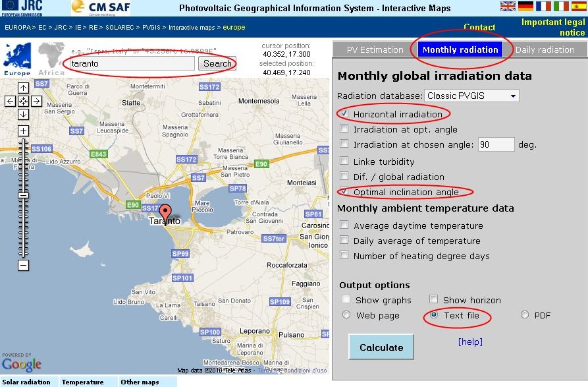Open the [help] link
The height and width of the screenshot is (387, 588).
(x=470, y=342)
